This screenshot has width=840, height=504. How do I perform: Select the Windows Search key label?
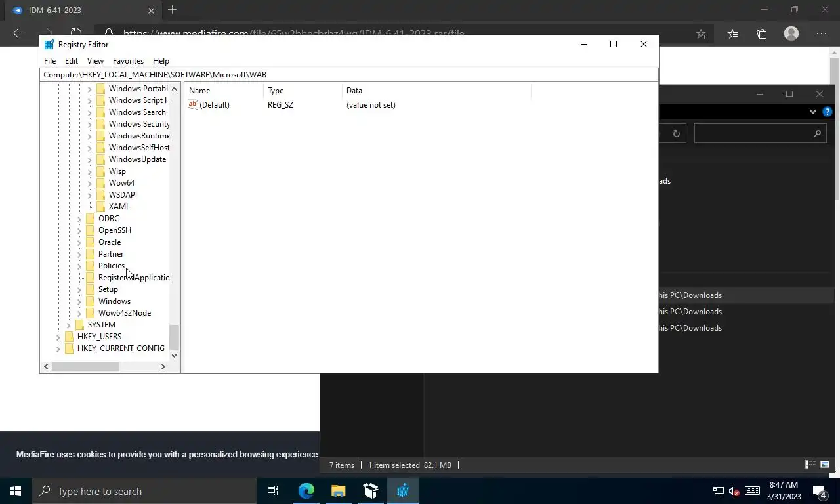(x=137, y=112)
